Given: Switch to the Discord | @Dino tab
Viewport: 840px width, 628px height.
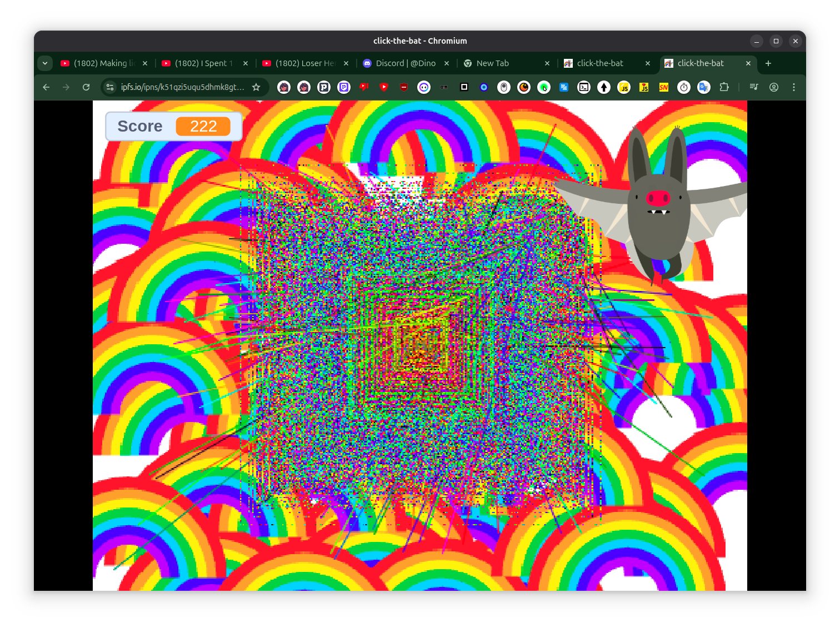Looking at the screenshot, I should (406, 63).
